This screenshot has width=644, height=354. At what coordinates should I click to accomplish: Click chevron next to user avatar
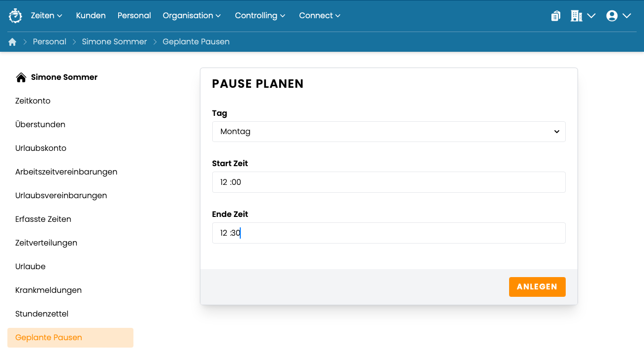tap(627, 16)
